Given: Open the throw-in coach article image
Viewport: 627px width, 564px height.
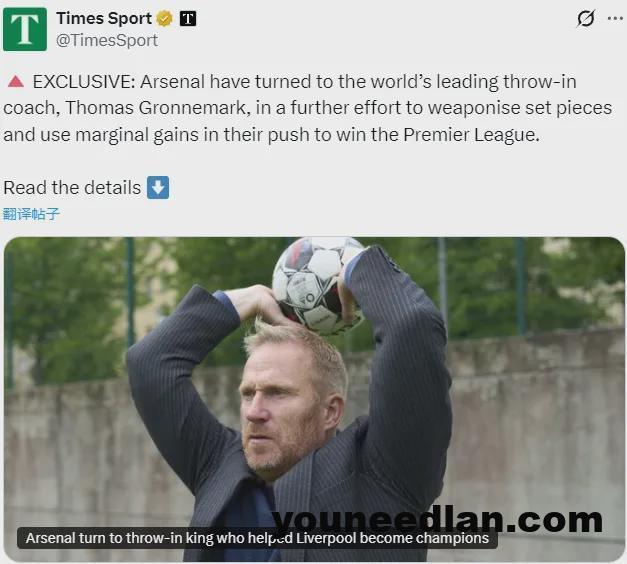Looking at the screenshot, I should point(314,399).
